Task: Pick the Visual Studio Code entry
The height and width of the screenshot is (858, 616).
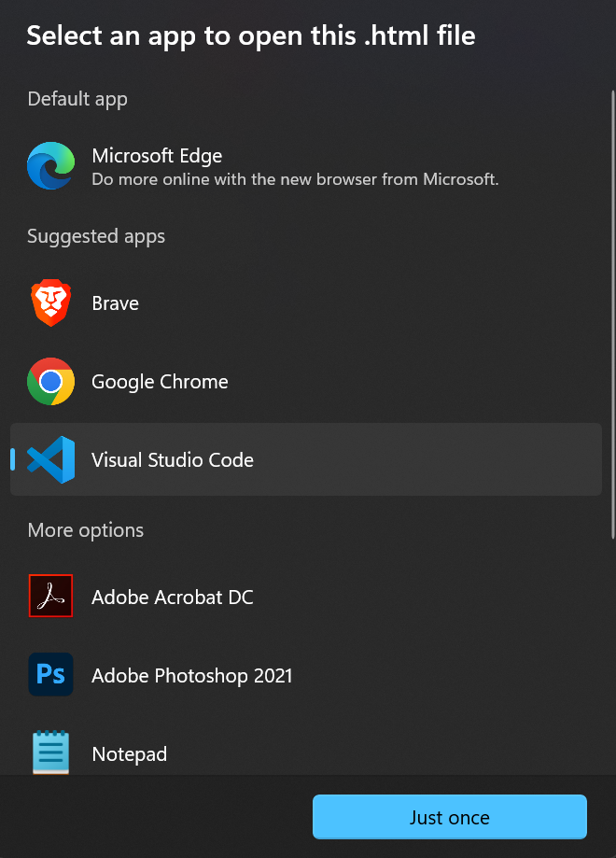Action: (306, 459)
